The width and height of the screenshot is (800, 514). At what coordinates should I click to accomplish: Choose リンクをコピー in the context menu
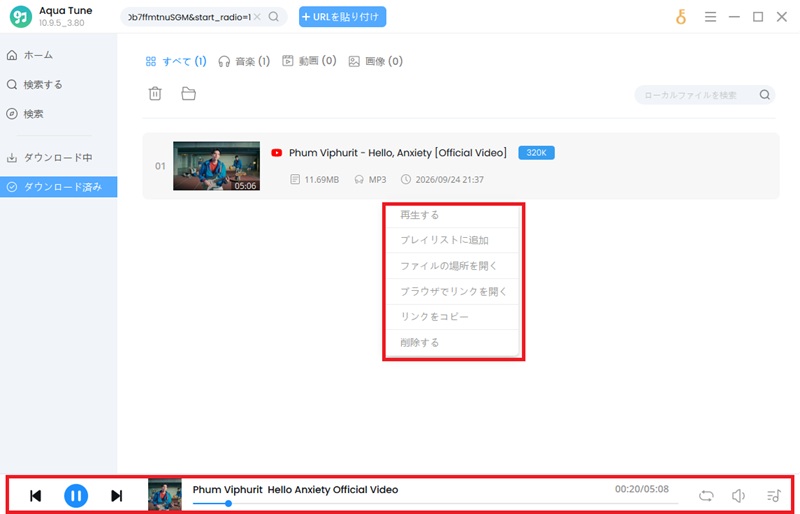click(x=453, y=317)
